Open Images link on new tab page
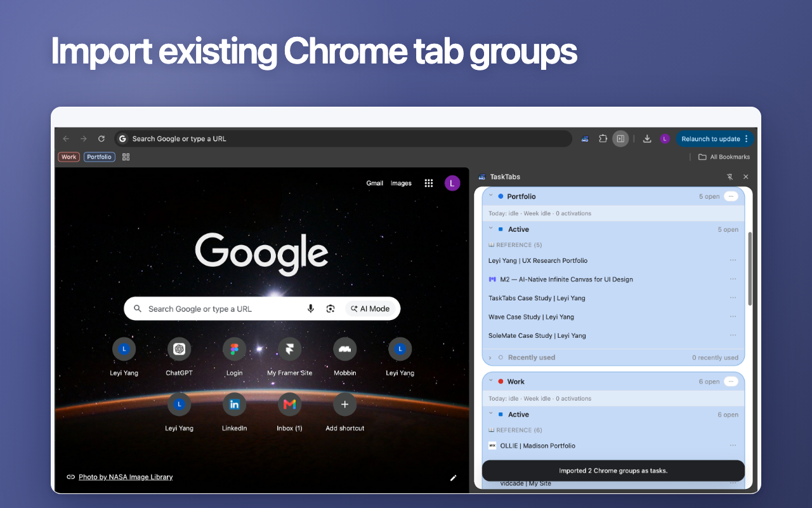The width and height of the screenshot is (812, 508). tap(401, 183)
